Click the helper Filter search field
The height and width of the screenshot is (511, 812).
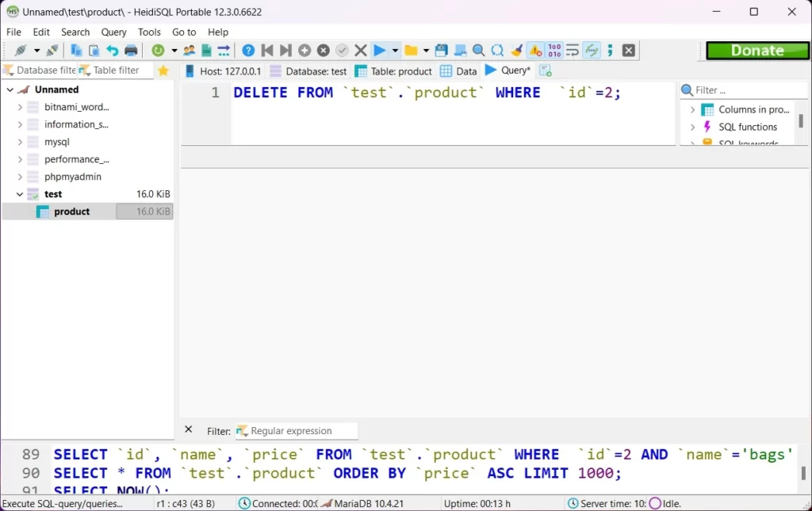[x=744, y=90]
